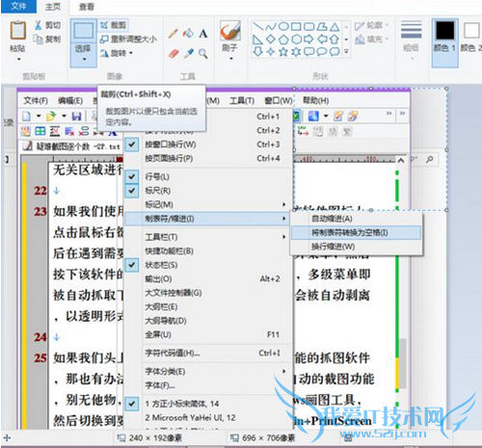The image size is (482, 448).
Task: Open the Paste dropdown arrow
Action: click(18, 59)
